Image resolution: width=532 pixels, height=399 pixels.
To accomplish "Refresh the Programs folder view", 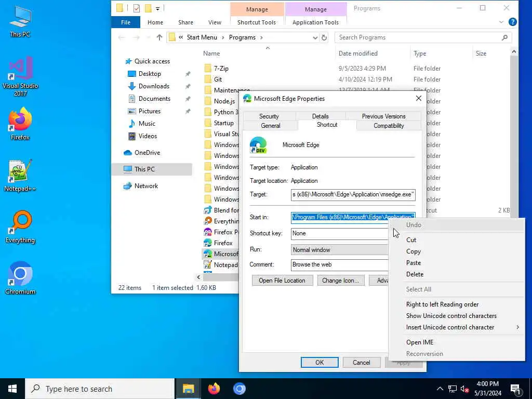I will tap(324, 37).
